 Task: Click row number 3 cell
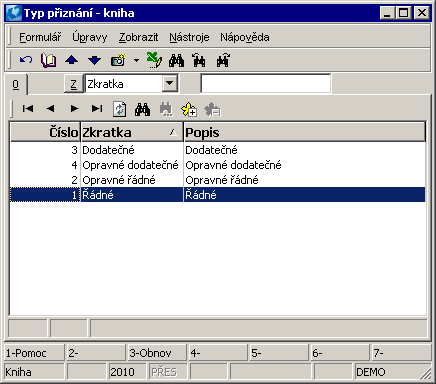tap(45, 150)
